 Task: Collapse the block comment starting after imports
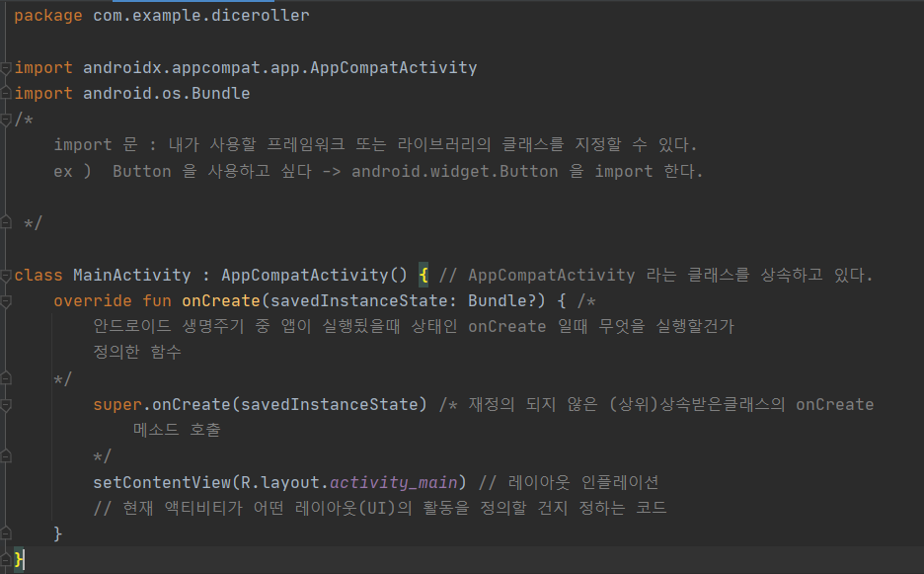(6, 120)
